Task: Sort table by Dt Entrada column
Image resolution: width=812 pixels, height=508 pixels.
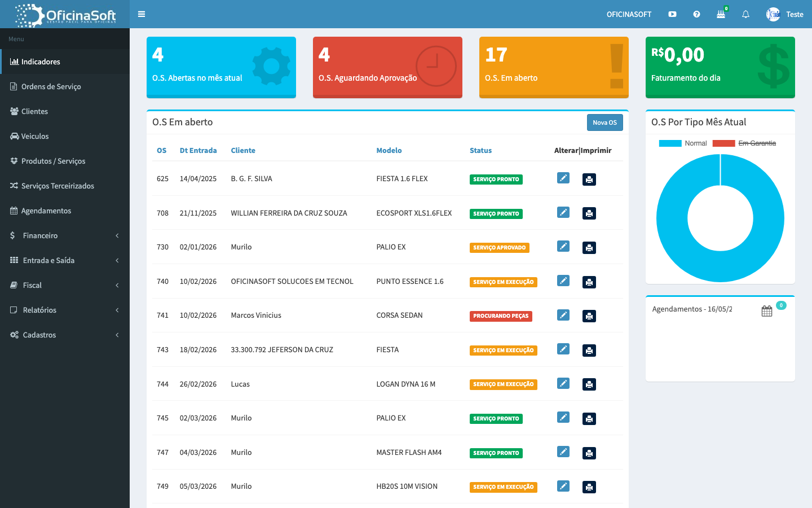Action: tap(198, 150)
